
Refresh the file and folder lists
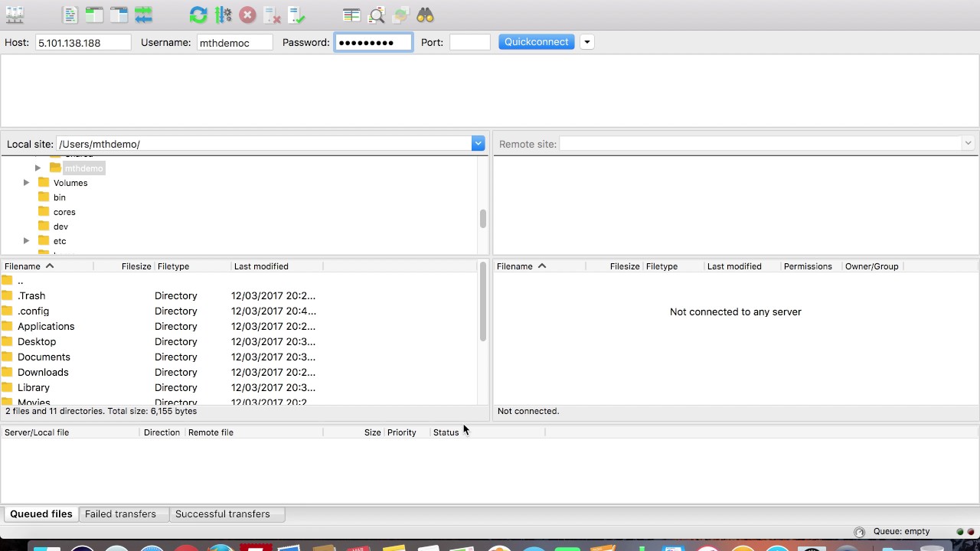[198, 15]
